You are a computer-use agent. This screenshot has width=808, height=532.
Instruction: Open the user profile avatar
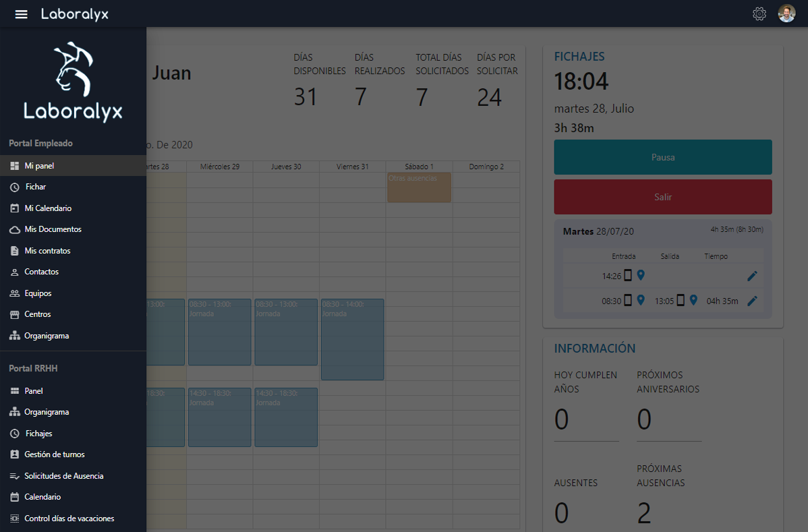(x=786, y=14)
